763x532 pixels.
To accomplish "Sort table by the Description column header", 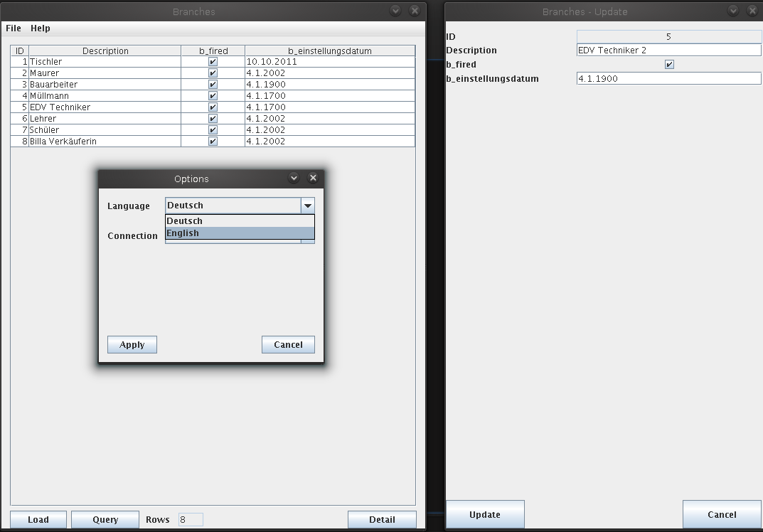I will [x=105, y=51].
